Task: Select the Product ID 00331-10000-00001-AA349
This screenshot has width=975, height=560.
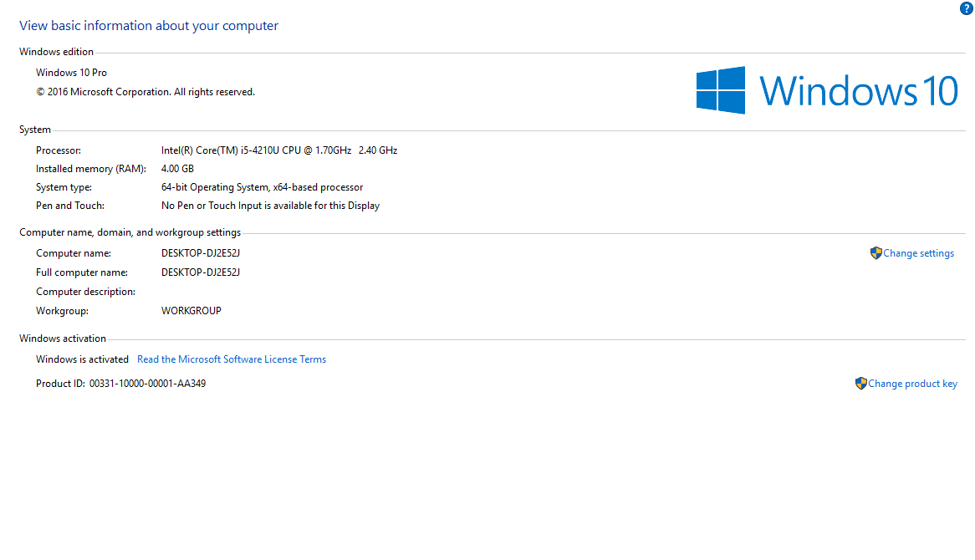Action: (120, 384)
